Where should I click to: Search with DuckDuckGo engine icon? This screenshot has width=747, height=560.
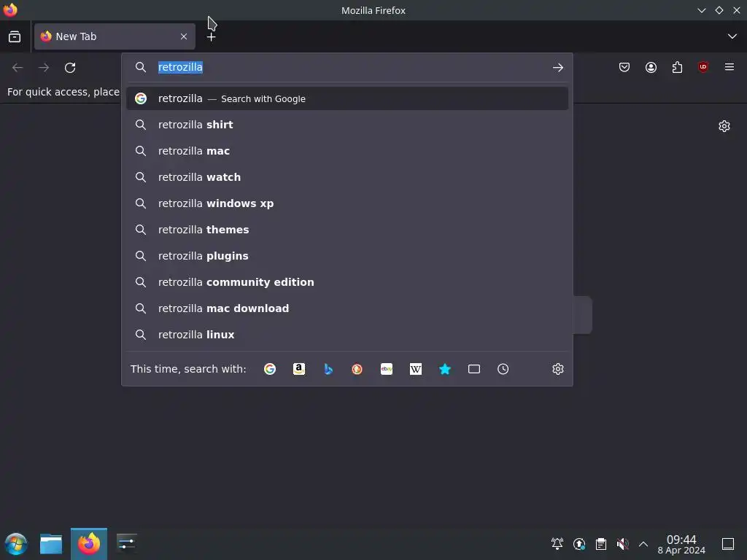[x=357, y=369]
